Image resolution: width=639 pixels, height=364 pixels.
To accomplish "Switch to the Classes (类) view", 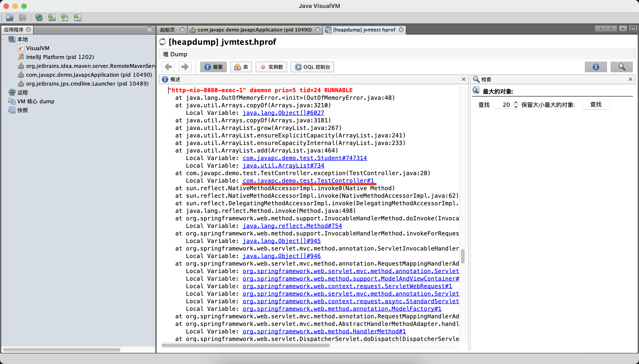I will pyautogui.click(x=241, y=67).
